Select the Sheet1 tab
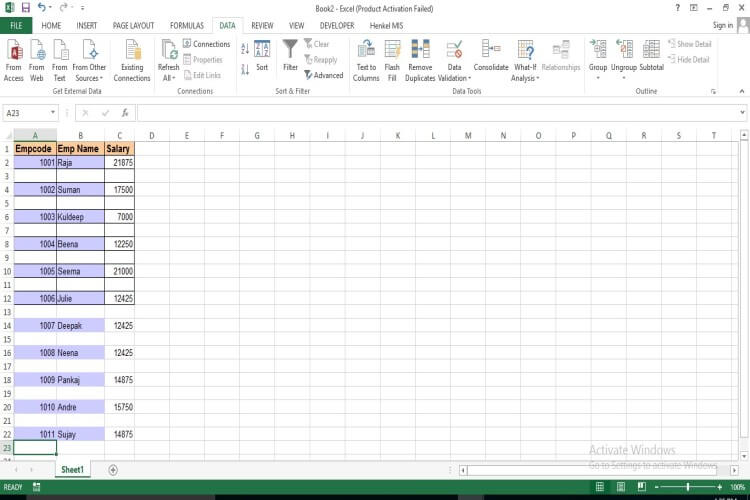The height and width of the screenshot is (500, 750). pyautogui.click(x=72, y=470)
